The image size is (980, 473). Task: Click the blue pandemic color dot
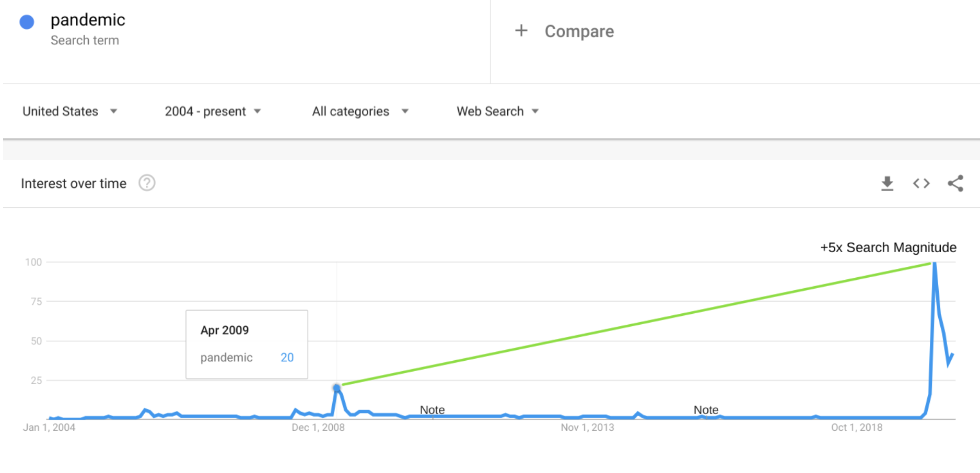[x=27, y=22]
